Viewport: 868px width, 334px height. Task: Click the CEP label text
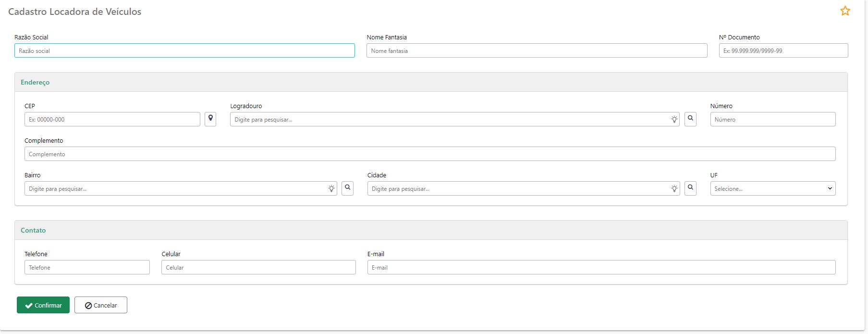tap(30, 106)
